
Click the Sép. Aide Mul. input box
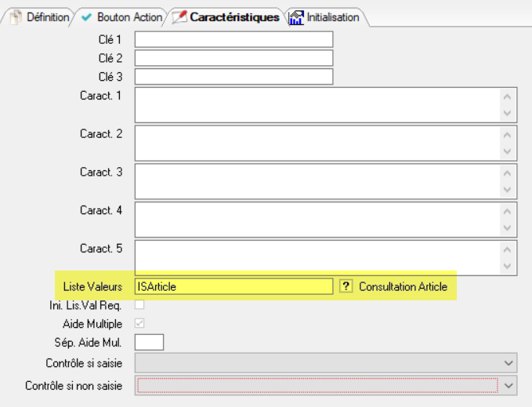click(149, 342)
